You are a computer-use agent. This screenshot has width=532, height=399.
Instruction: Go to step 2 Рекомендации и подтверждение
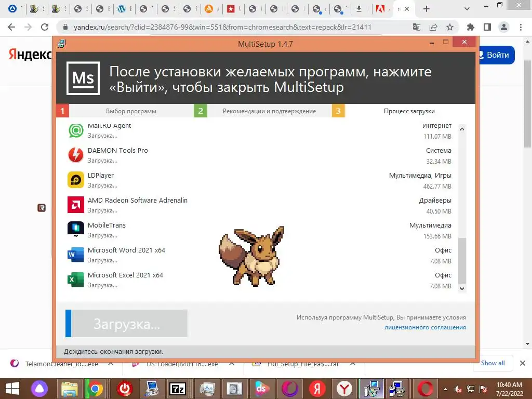point(262,111)
